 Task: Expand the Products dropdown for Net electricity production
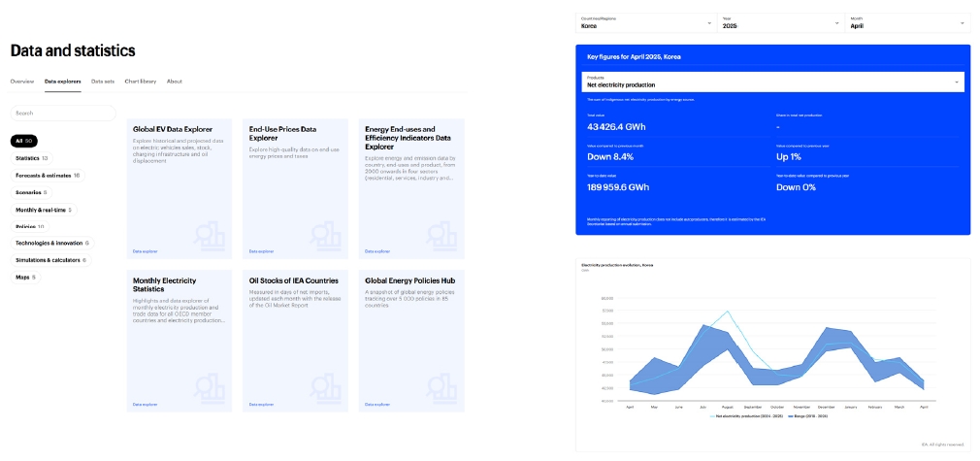point(772,82)
